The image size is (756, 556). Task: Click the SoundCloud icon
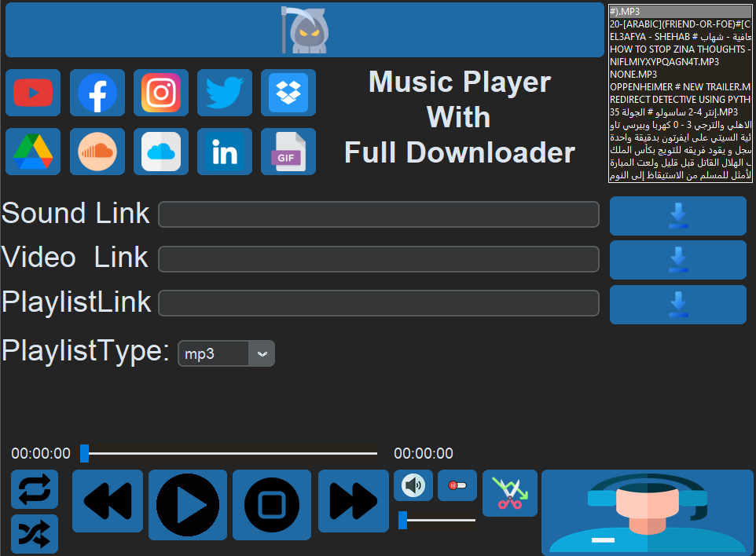(x=97, y=152)
